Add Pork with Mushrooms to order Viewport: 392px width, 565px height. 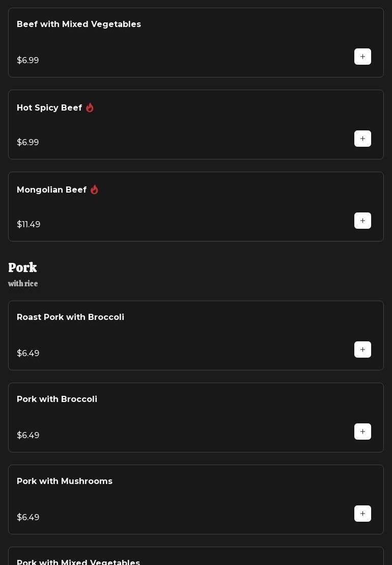[x=362, y=514]
